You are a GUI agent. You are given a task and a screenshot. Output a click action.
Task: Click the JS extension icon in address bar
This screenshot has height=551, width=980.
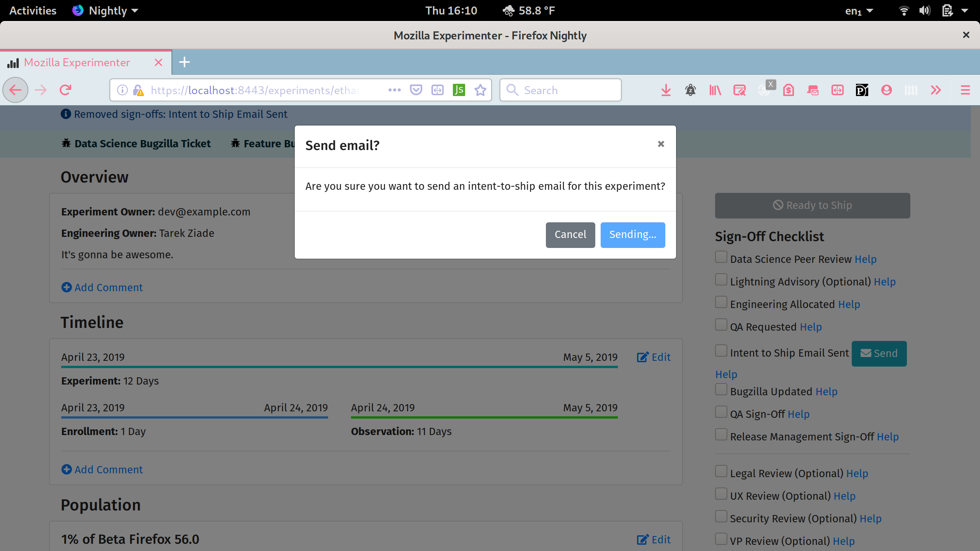click(x=459, y=90)
